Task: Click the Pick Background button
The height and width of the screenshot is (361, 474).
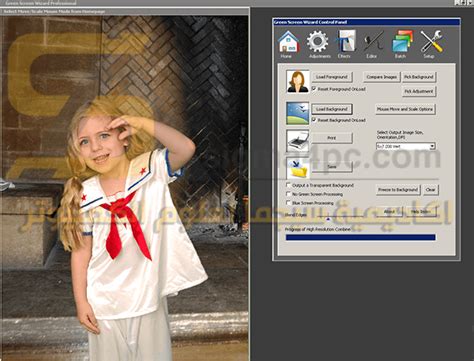Action: [419, 77]
